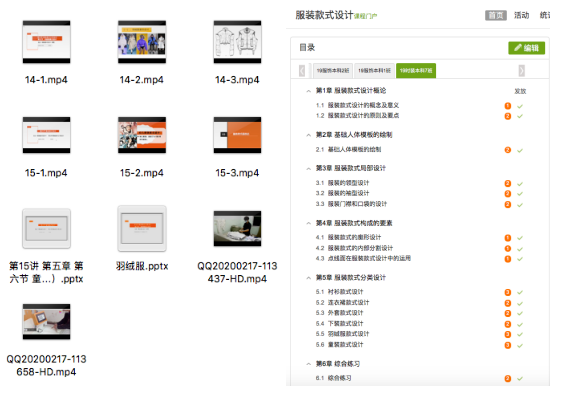Open section 5.1 衬衫款式设计
Viewport: 565px width, 393px height.
339,292
